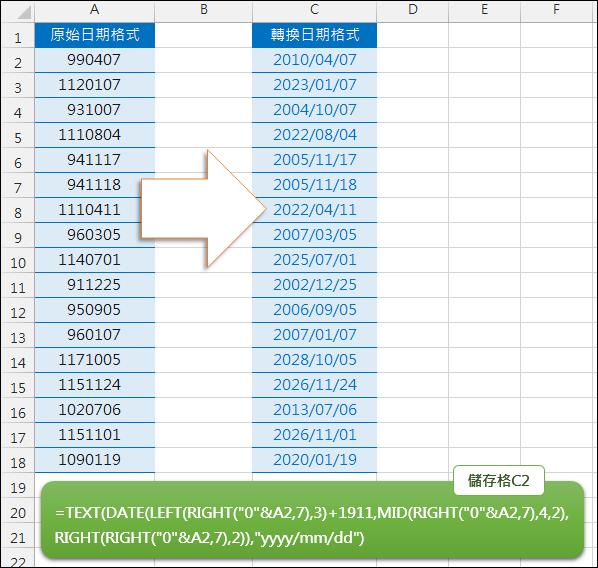Screen dimensions: 598x568
Task: Click the header cell 轉換日期格式
Action: (314, 35)
